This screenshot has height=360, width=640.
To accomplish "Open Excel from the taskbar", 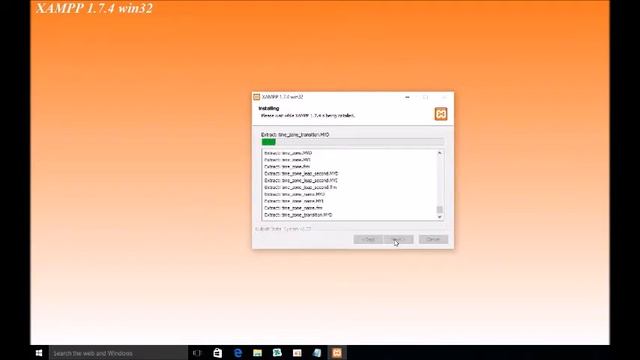I will click(277, 353).
